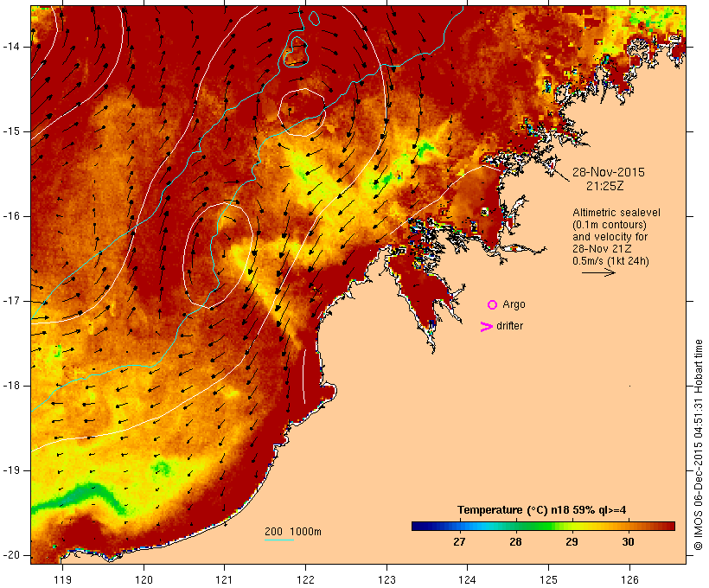
Task: Click the -16 latitude axis label
Action: pyautogui.click(x=11, y=216)
